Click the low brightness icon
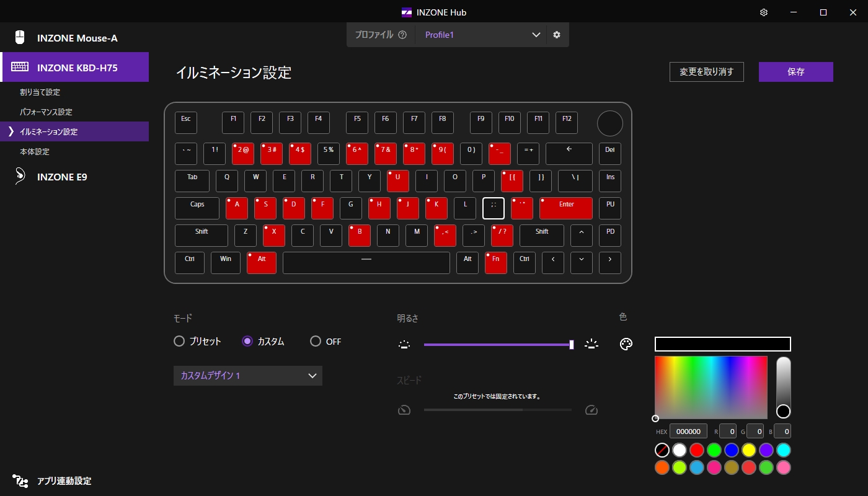Screen dimensions: 868x496 (404, 344)
